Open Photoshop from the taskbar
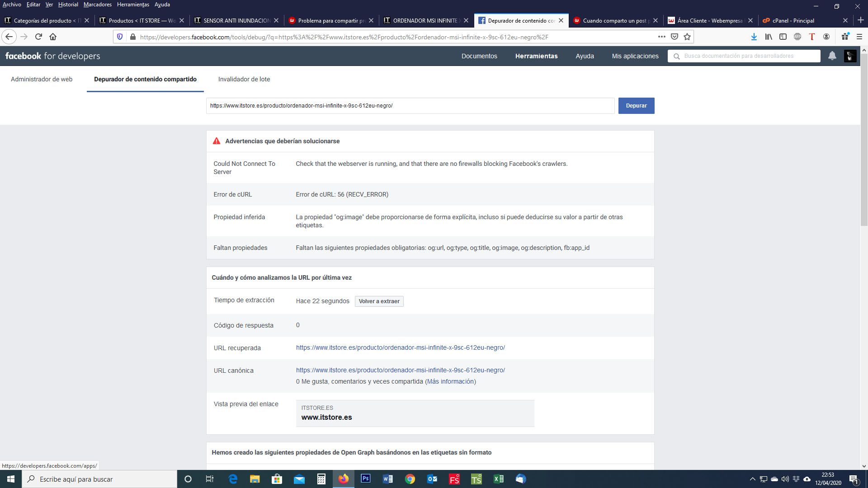 (366, 479)
